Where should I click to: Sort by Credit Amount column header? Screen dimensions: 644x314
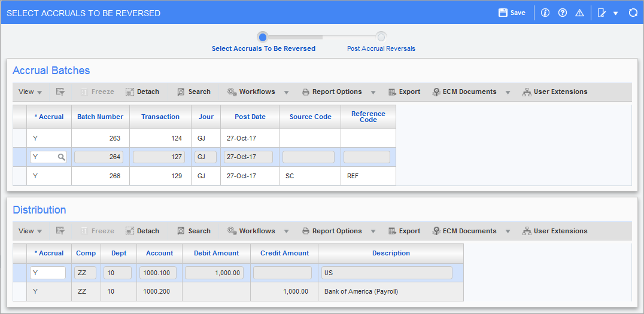pyautogui.click(x=284, y=253)
